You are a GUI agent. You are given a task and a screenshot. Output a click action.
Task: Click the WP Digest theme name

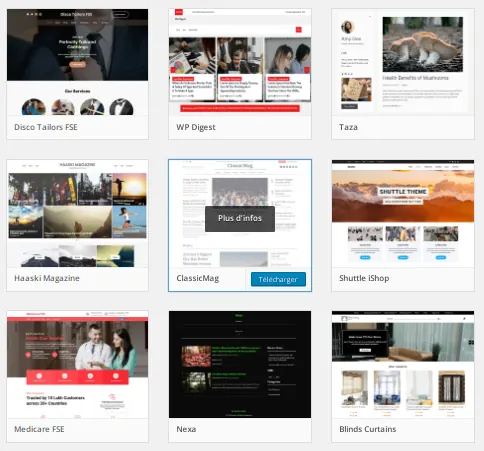pos(196,127)
